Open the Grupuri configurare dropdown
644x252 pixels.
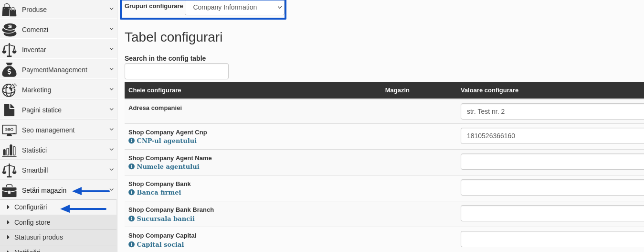point(235,7)
